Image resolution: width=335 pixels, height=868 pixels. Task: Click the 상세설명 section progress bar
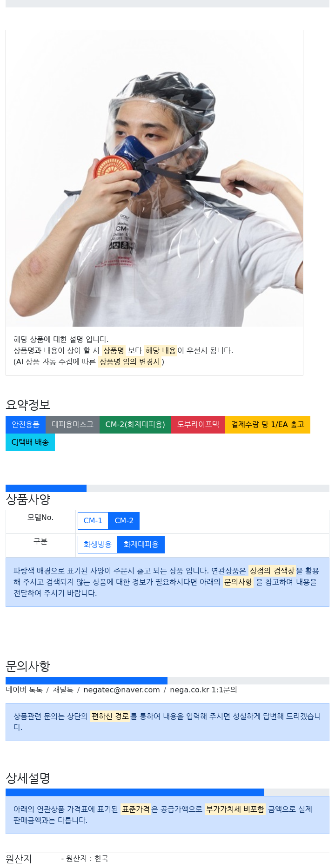point(167,792)
